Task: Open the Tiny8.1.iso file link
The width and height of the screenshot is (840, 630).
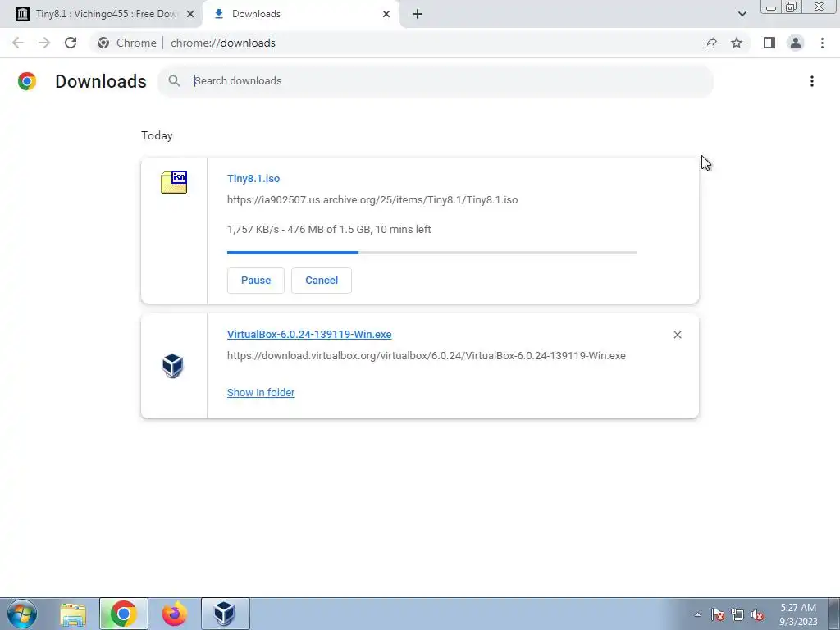Action: pyautogui.click(x=253, y=178)
